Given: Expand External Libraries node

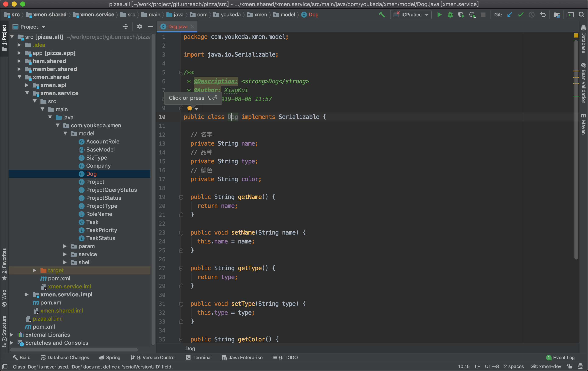Looking at the screenshot, I should (11, 335).
